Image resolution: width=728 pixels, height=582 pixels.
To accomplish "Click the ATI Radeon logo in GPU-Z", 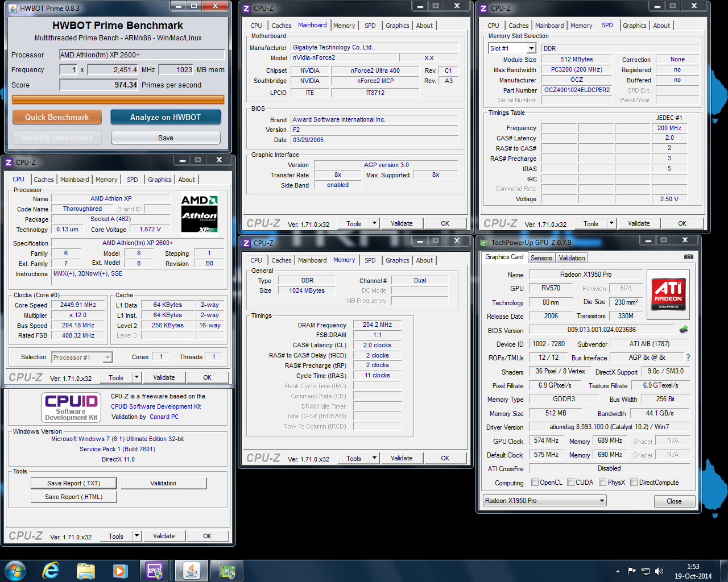I will coord(668,293).
